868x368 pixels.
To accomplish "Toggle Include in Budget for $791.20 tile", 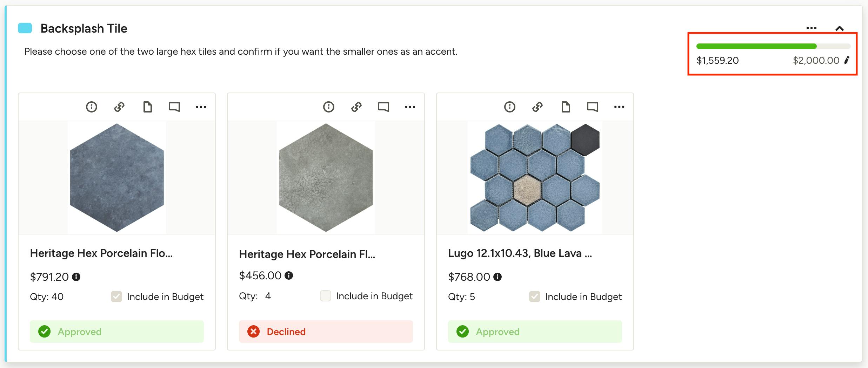I will pos(116,297).
